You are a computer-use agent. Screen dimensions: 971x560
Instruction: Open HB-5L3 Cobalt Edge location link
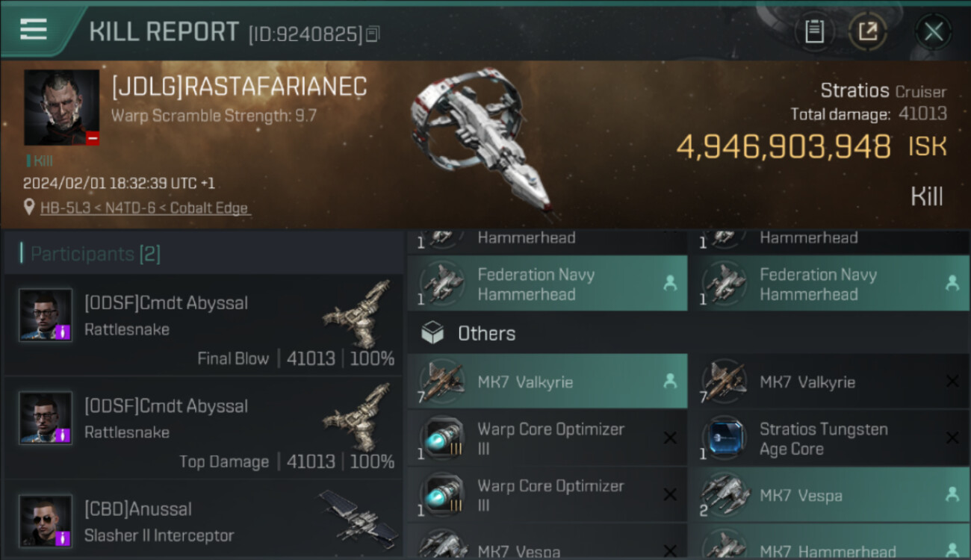(145, 208)
